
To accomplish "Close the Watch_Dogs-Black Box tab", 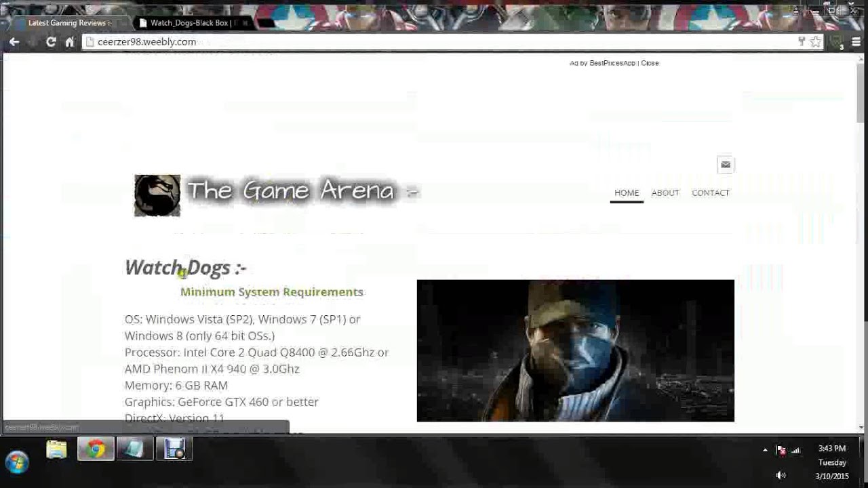I will (x=245, y=23).
